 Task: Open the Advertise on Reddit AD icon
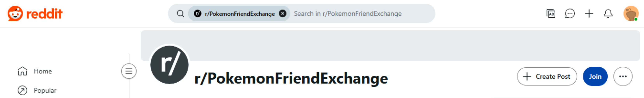551,14
